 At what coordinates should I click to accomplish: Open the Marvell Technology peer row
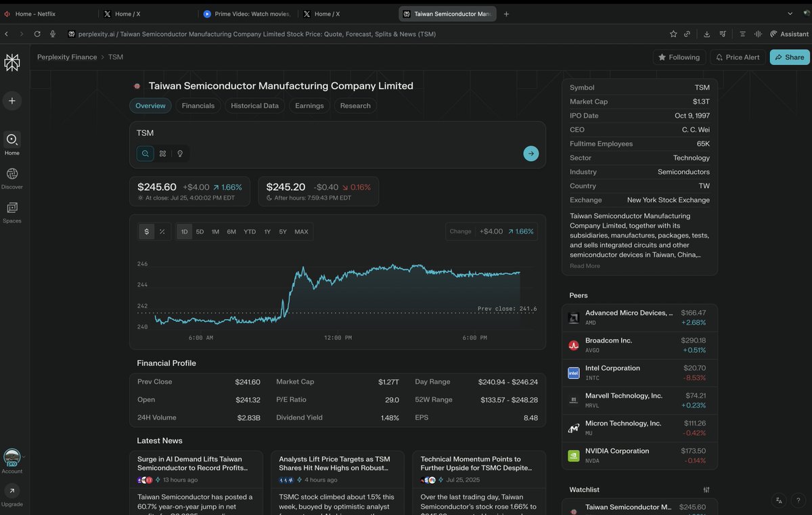639,400
